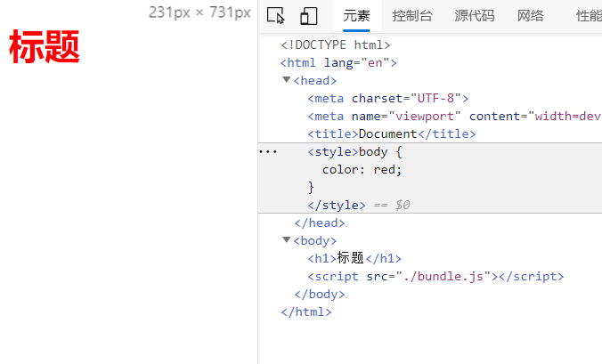The height and width of the screenshot is (364, 602).
Task: Select the closing </body> tag
Action: [x=320, y=295]
